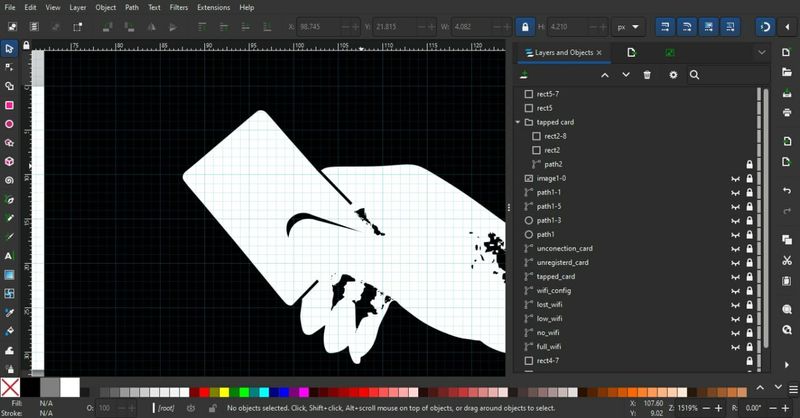Pick the yellow palette swatch
800x418 pixels.
(224, 392)
